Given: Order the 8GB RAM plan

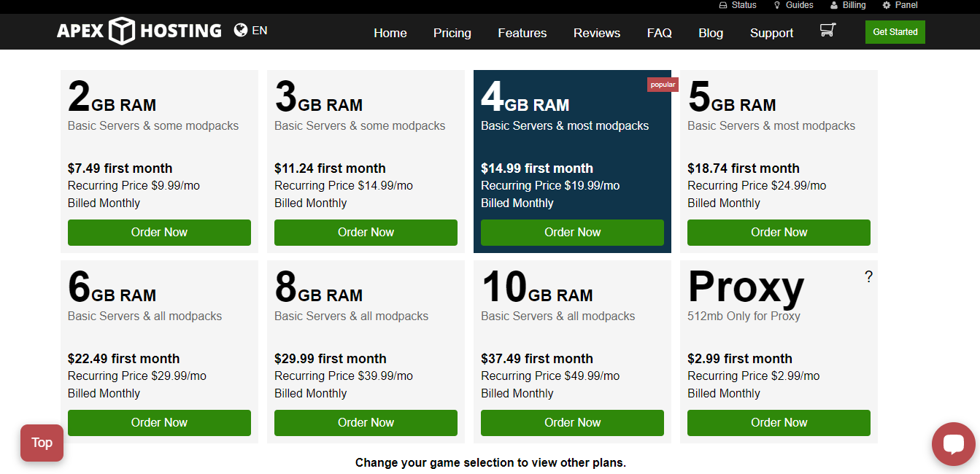Looking at the screenshot, I should click(366, 423).
